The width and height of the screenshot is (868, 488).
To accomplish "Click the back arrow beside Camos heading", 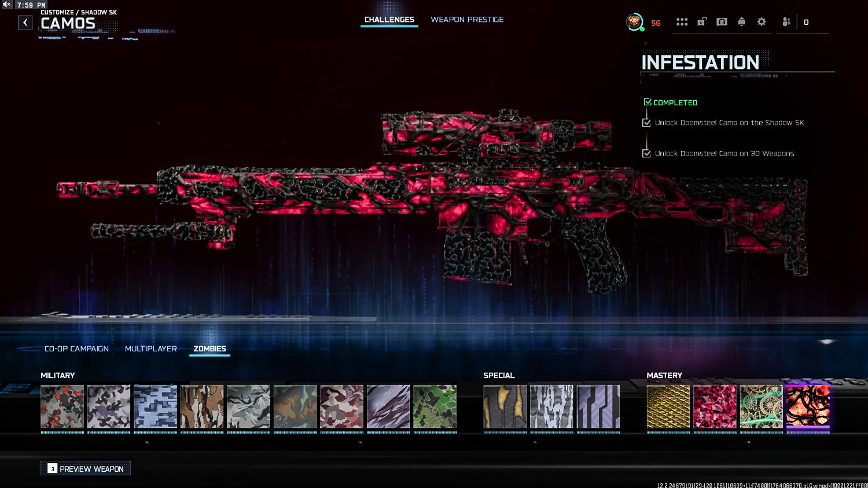I will pyautogui.click(x=25, y=22).
